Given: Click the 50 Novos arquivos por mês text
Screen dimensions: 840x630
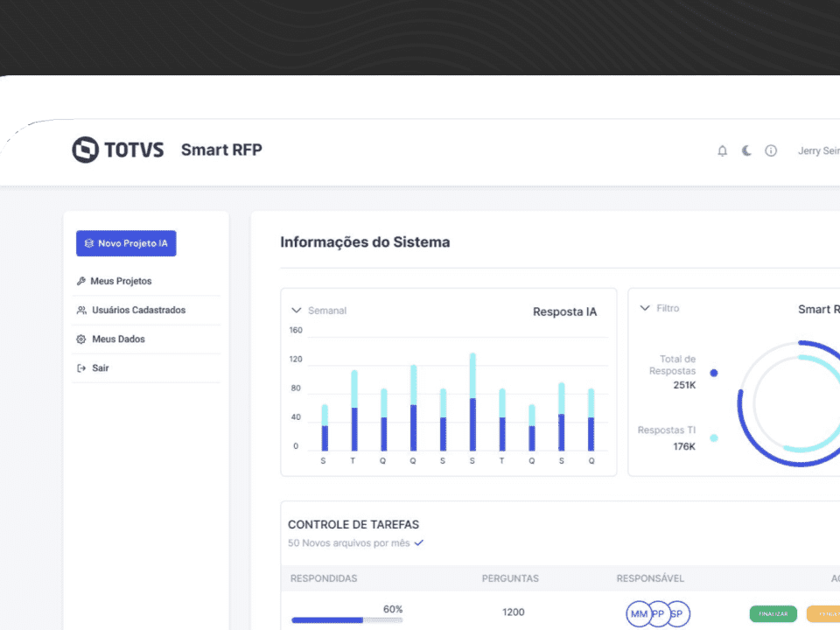Looking at the screenshot, I should tap(349, 542).
